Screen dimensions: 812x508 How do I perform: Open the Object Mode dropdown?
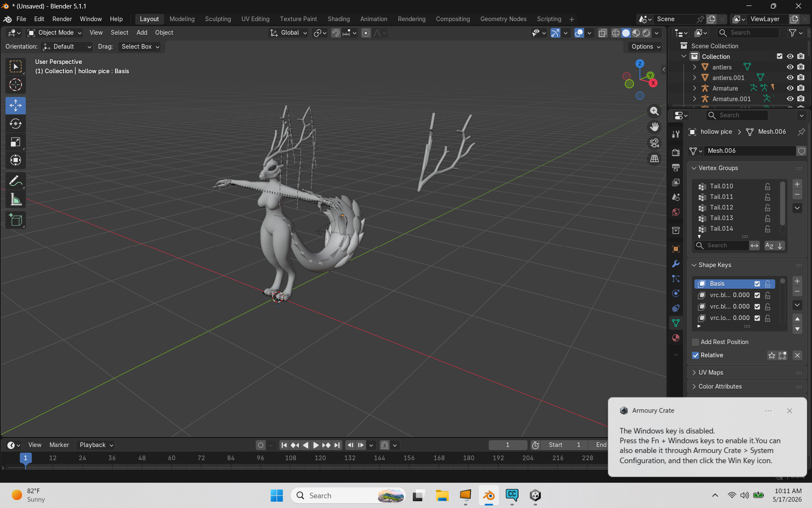point(55,33)
